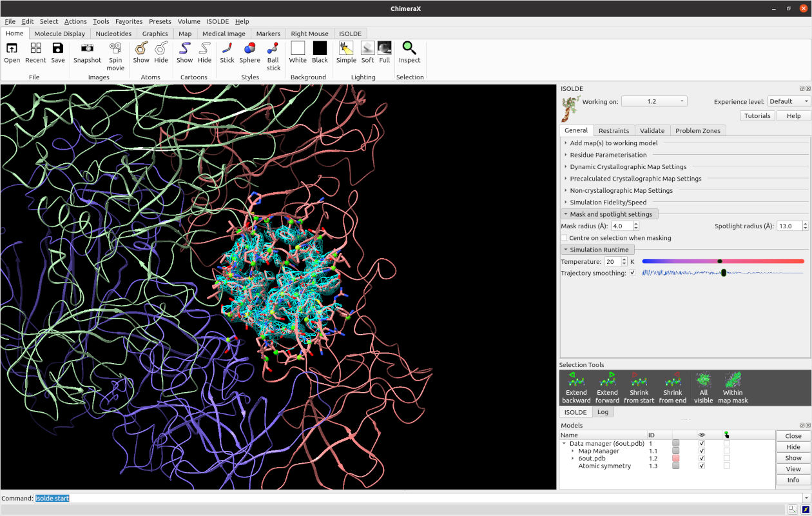
Task: Open the Recent files icon
Action: pos(35,53)
